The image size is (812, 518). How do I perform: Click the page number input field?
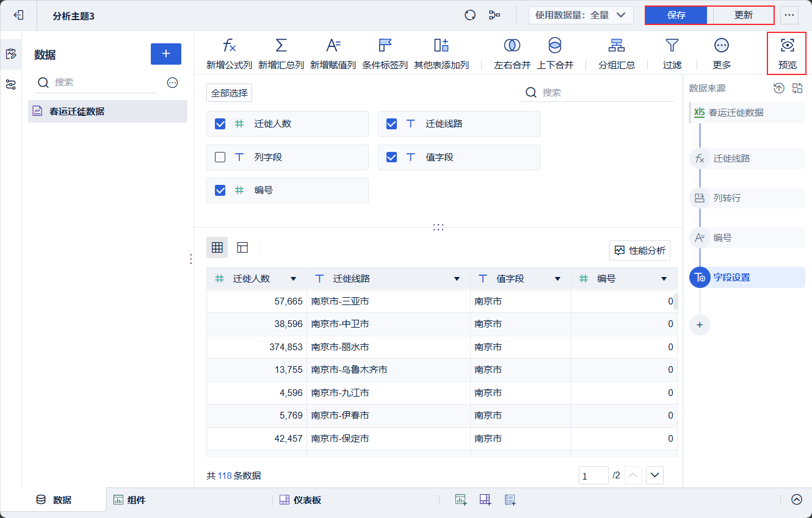click(x=593, y=475)
